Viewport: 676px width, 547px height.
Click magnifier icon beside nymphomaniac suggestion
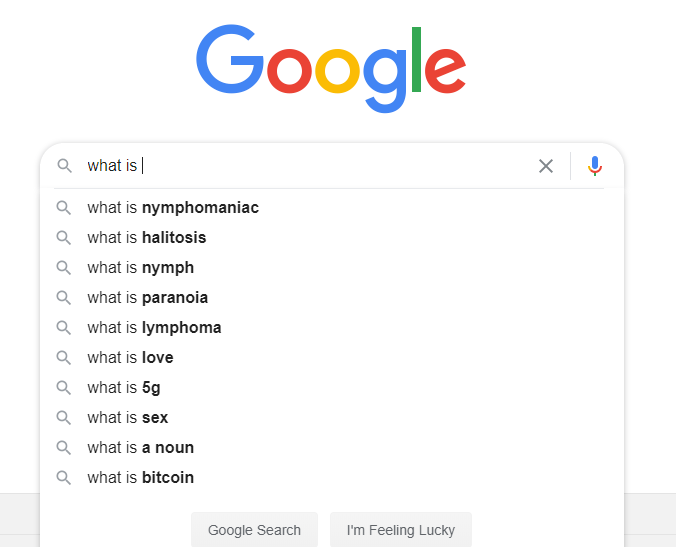64,208
